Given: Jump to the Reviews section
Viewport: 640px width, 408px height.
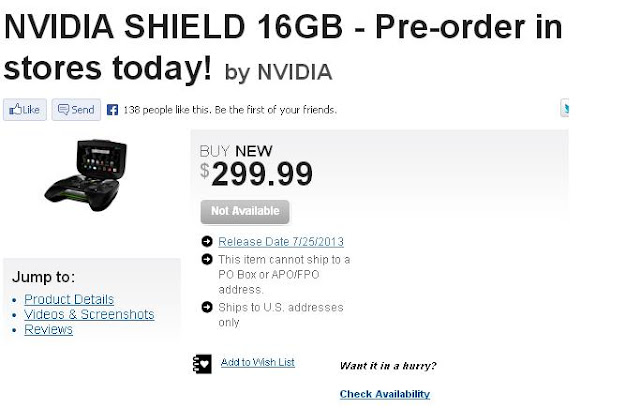Looking at the screenshot, I should [x=48, y=329].
